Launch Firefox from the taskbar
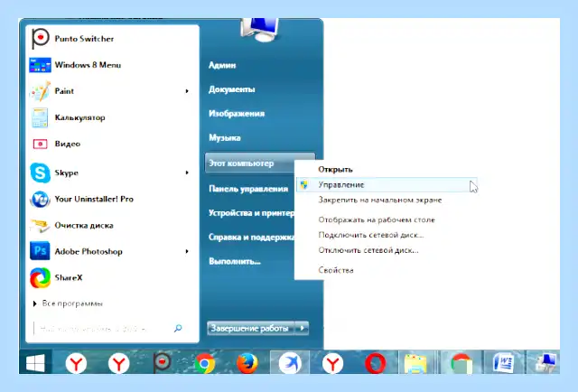578x392 pixels. [x=247, y=363]
